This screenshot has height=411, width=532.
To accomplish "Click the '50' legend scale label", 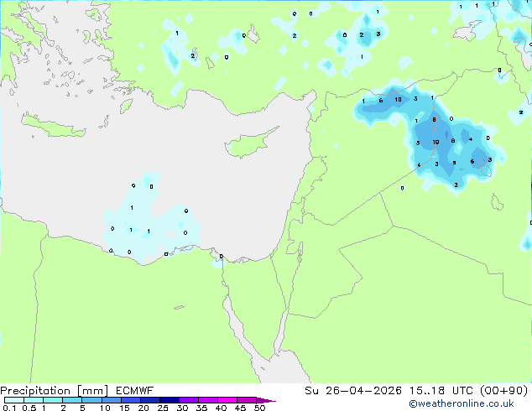I will click(x=259, y=408).
